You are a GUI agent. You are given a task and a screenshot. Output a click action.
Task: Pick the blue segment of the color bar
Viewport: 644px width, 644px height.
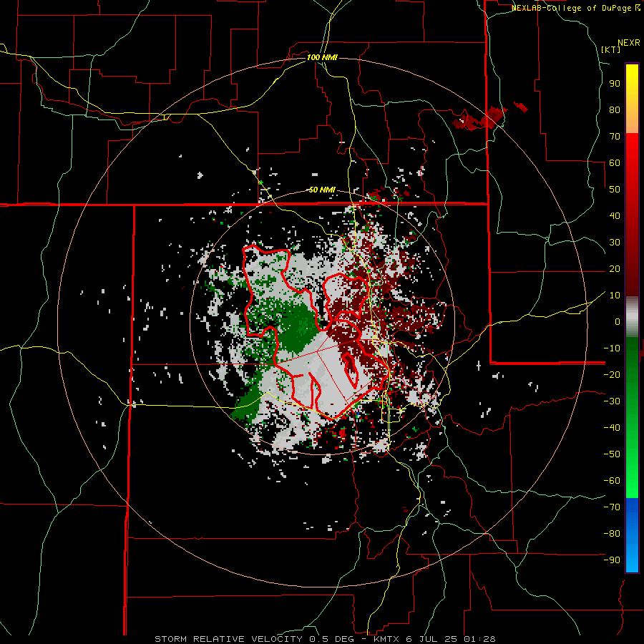click(x=632, y=535)
